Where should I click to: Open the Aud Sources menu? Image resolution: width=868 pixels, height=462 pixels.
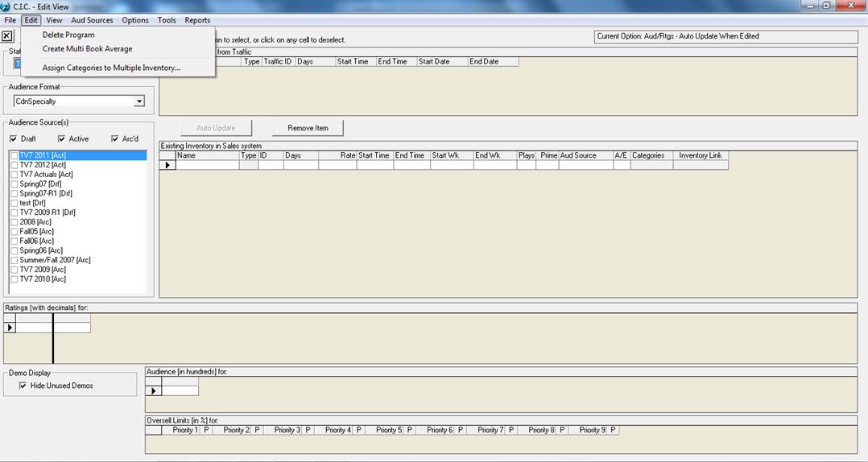(x=92, y=20)
